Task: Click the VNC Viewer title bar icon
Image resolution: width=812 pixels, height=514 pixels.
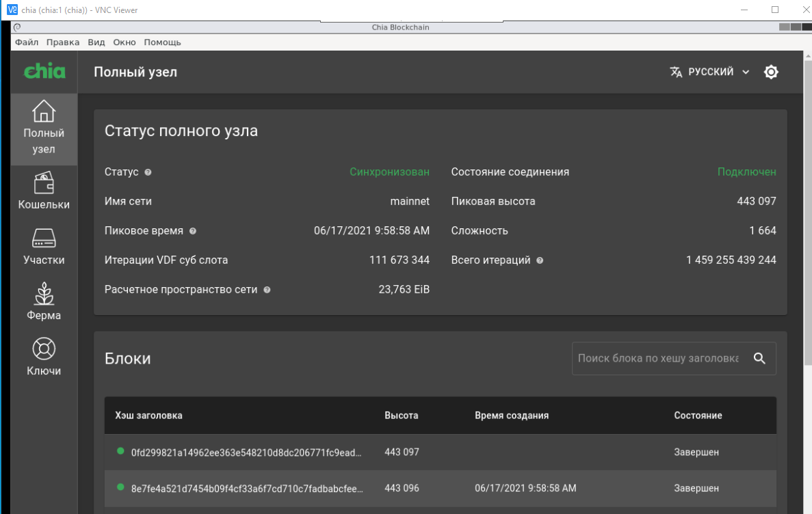Action: (12, 10)
